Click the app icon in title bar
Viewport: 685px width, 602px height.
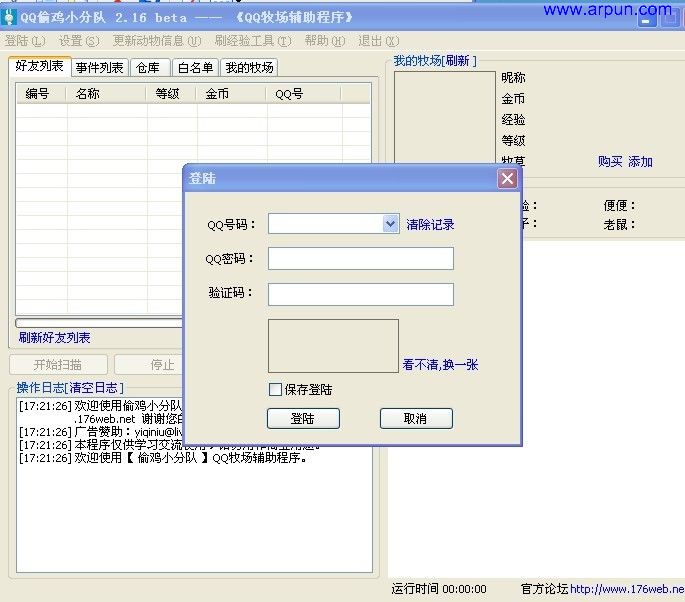pyautogui.click(x=9, y=17)
